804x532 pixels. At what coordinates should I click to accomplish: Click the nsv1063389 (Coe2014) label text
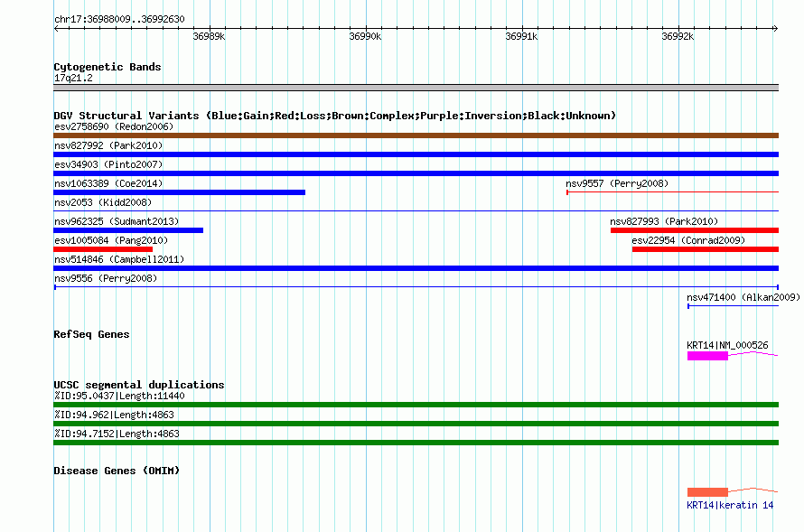tap(108, 183)
